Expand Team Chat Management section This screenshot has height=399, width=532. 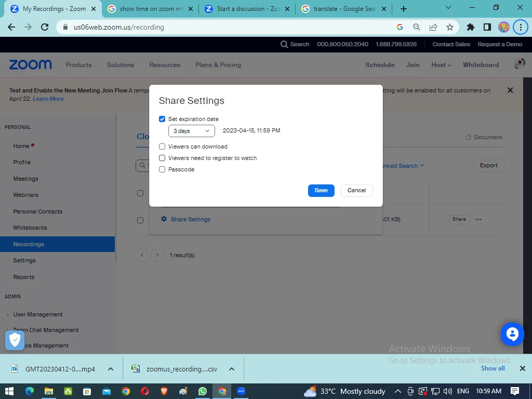46,330
